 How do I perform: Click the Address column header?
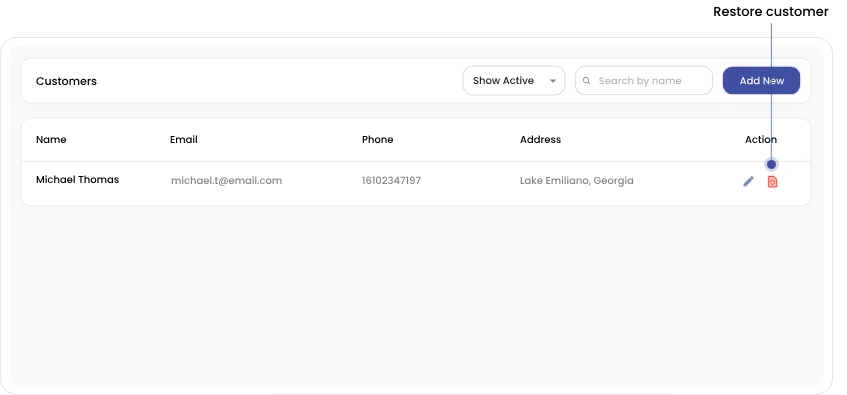pos(541,139)
